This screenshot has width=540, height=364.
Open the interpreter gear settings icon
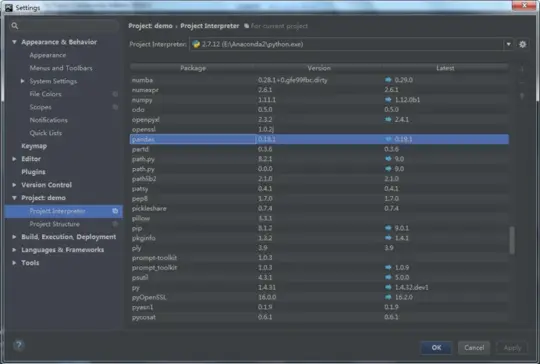(x=522, y=44)
